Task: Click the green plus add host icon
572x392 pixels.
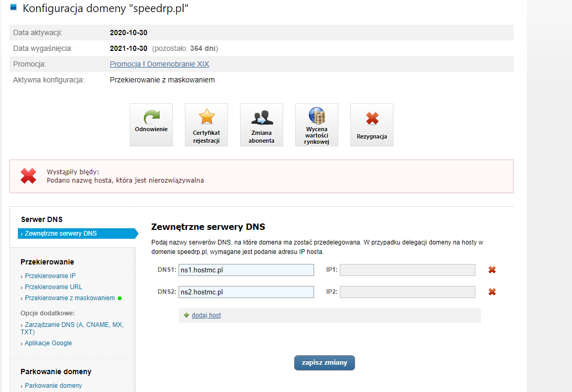Action: (186, 315)
